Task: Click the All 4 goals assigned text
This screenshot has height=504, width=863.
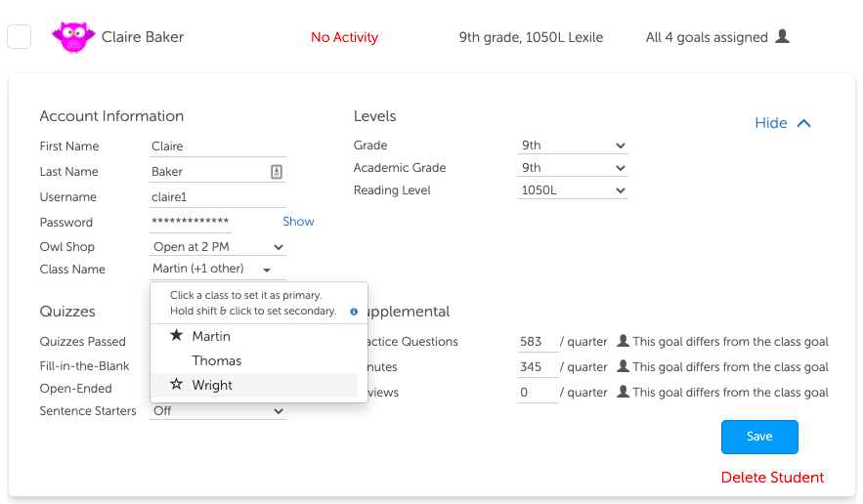Action: [707, 37]
